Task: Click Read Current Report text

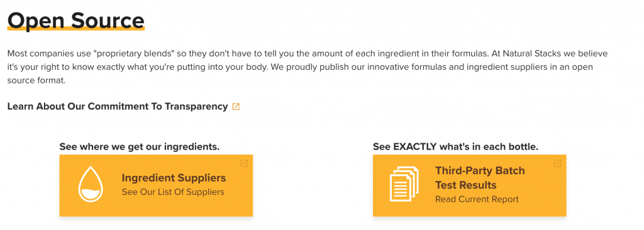Action: pos(477,200)
